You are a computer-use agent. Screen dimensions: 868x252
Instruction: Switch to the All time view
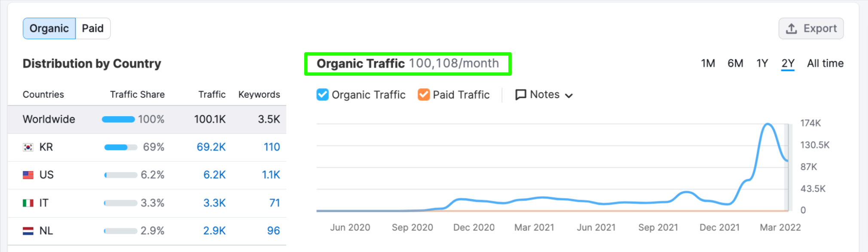click(x=825, y=63)
